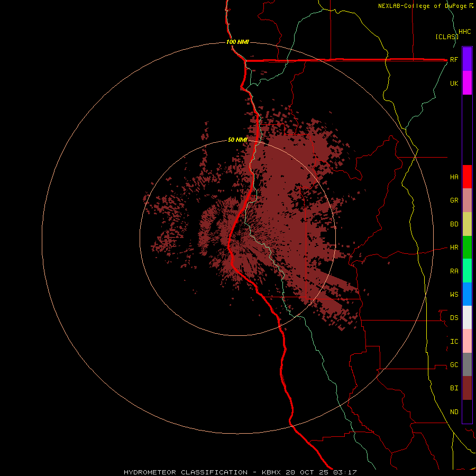Click the RF purple legend swatch
476x476 pixels.
coord(467,59)
